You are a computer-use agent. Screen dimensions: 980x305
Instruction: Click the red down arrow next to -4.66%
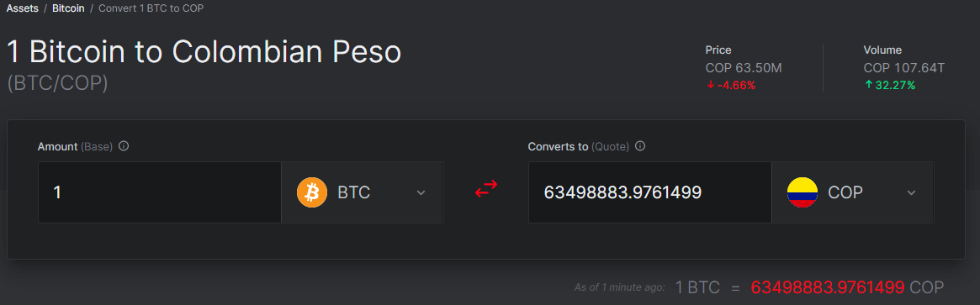[x=710, y=86]
